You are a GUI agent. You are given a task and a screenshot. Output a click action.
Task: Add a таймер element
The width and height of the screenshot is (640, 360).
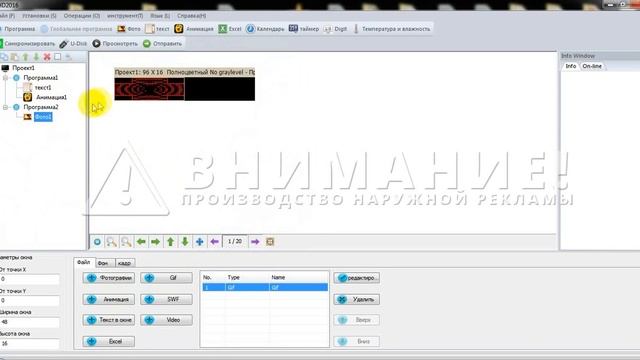tap(304, 29)
